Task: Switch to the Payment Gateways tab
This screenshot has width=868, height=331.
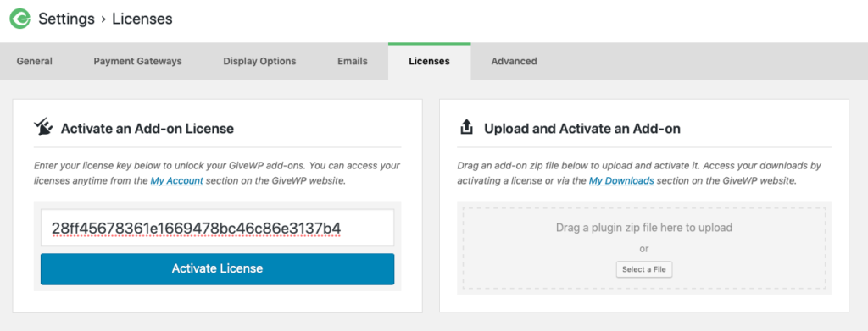Action: coord(138,61)
